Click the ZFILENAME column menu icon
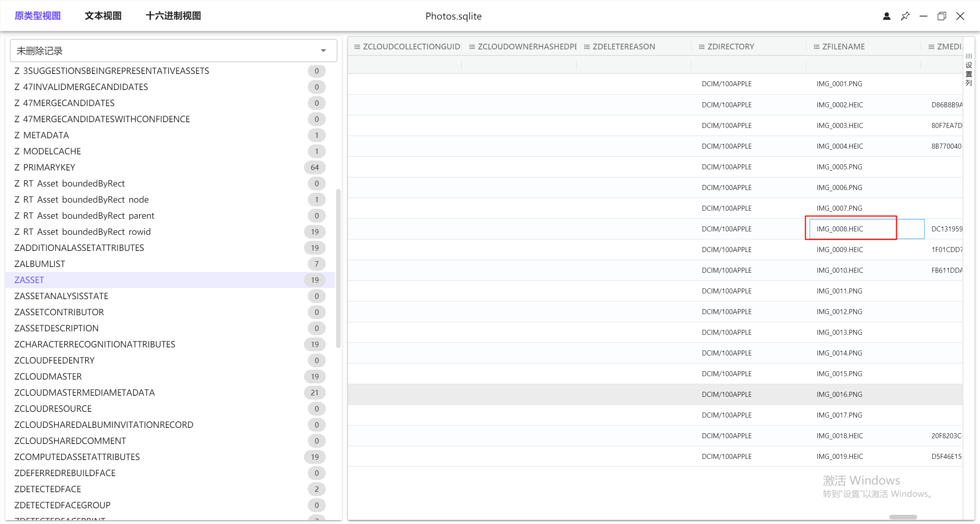Image resolution: width=980 pixels, height=524 pixels. (x=816, y=47)
